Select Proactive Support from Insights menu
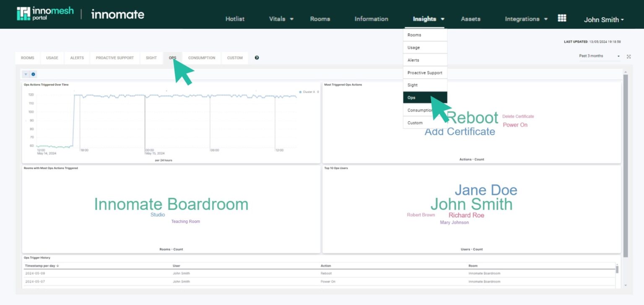The image size is (644, 305). (425, 73)
